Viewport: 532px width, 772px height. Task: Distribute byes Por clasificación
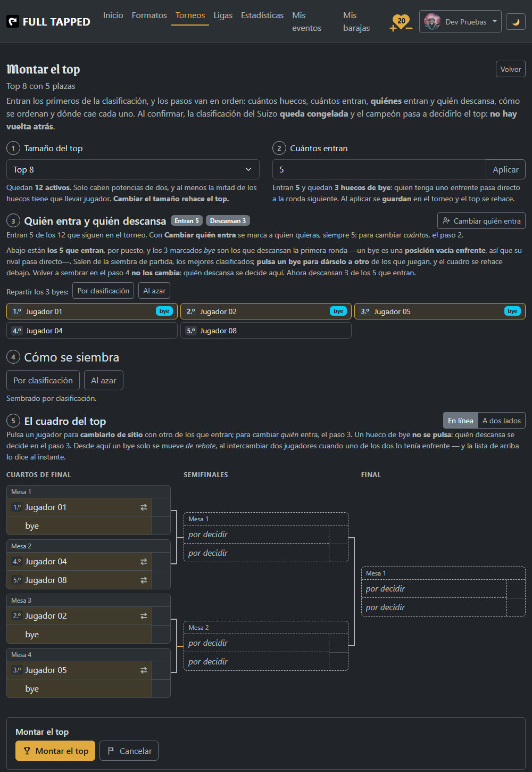point(103,291)
